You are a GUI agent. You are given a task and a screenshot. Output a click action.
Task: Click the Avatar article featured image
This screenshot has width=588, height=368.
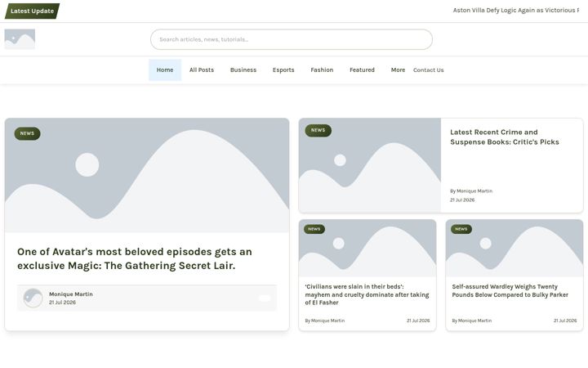[147, 175]
